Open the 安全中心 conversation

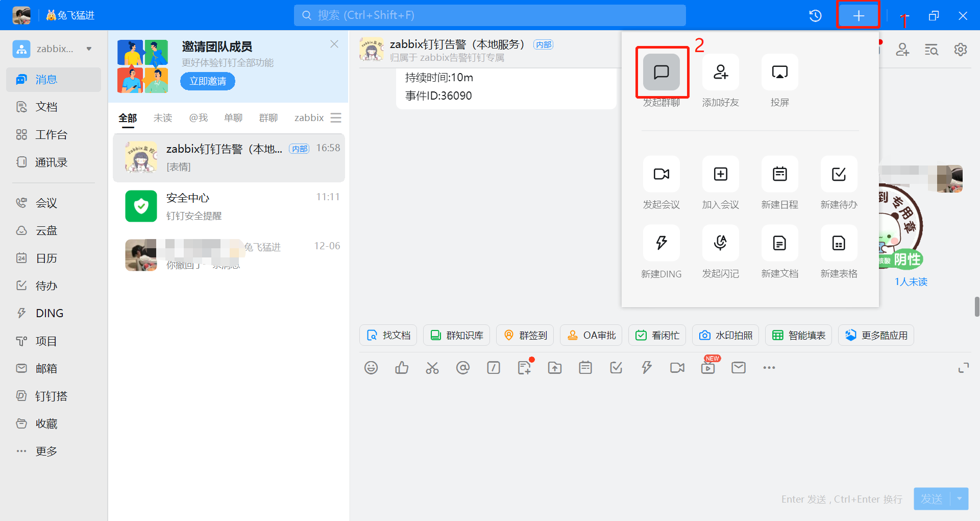(229, 206)
